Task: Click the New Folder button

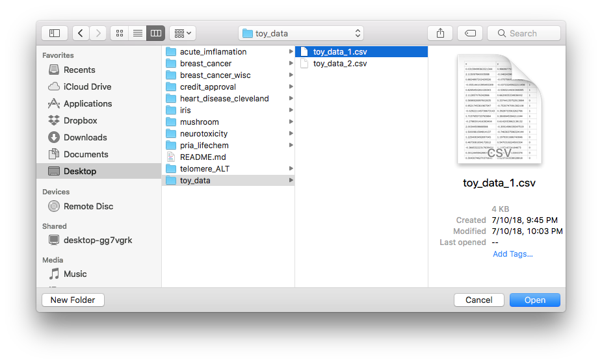Action: point(73,300)
